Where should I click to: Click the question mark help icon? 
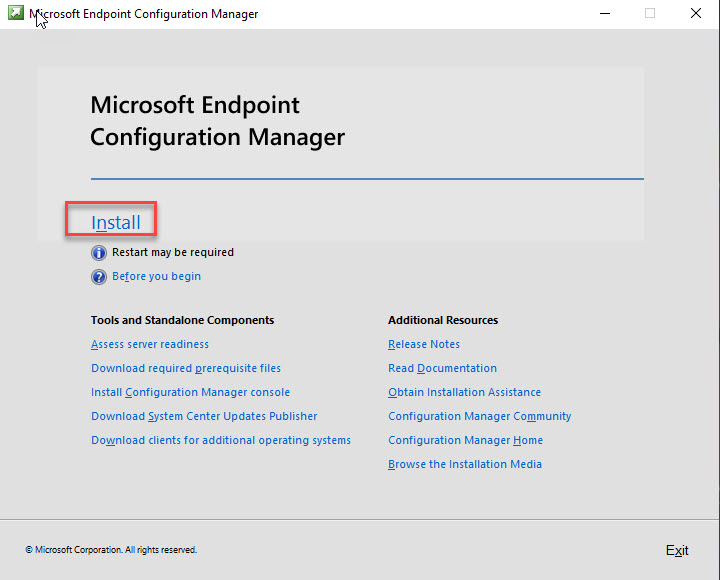[99, 277]
